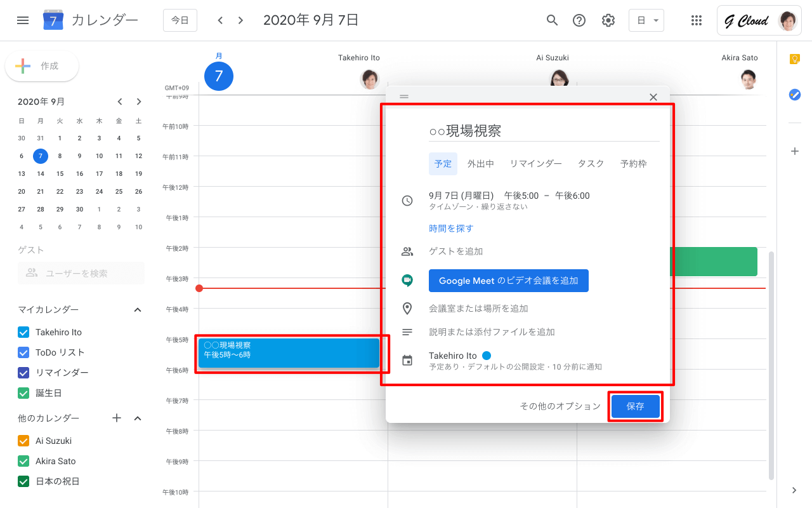Open the help question mark icon
This screenshot has width=812, height=508.
(x=579, y=20)
